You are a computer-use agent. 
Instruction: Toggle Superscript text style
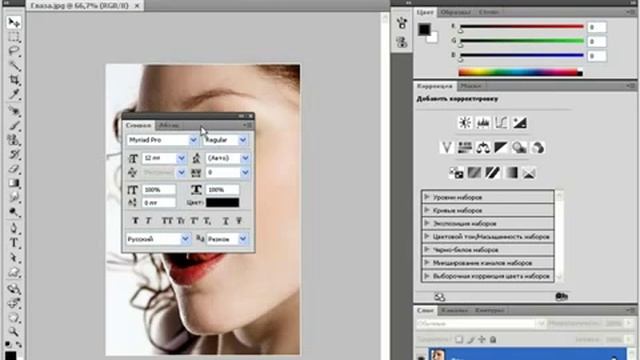194,221
